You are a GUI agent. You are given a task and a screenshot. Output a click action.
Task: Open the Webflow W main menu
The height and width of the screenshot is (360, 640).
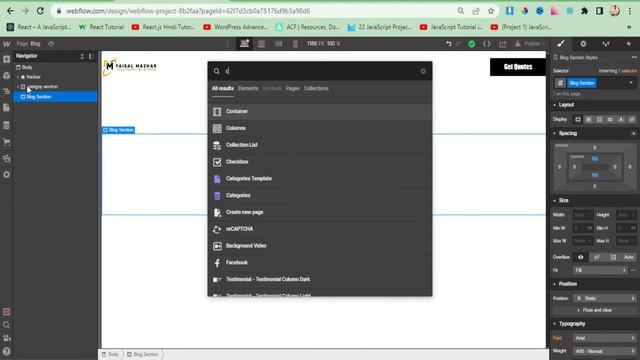(x=7, y=44)
